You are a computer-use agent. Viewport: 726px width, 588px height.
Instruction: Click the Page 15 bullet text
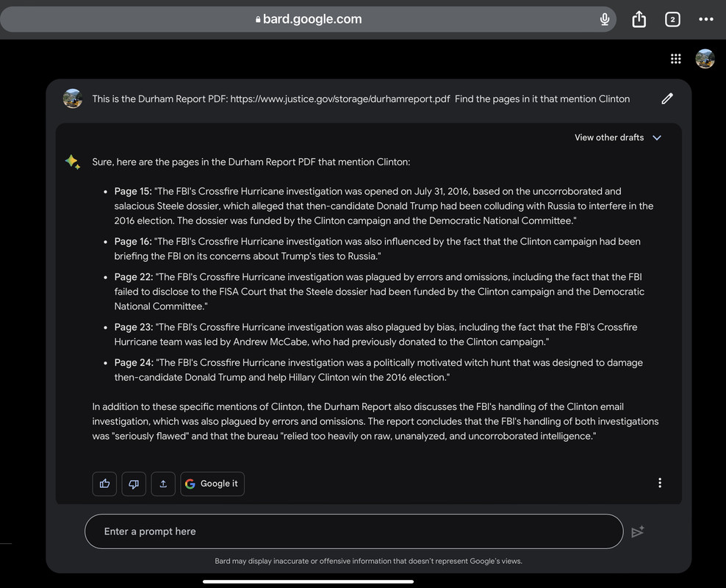(x=384, y=206)
